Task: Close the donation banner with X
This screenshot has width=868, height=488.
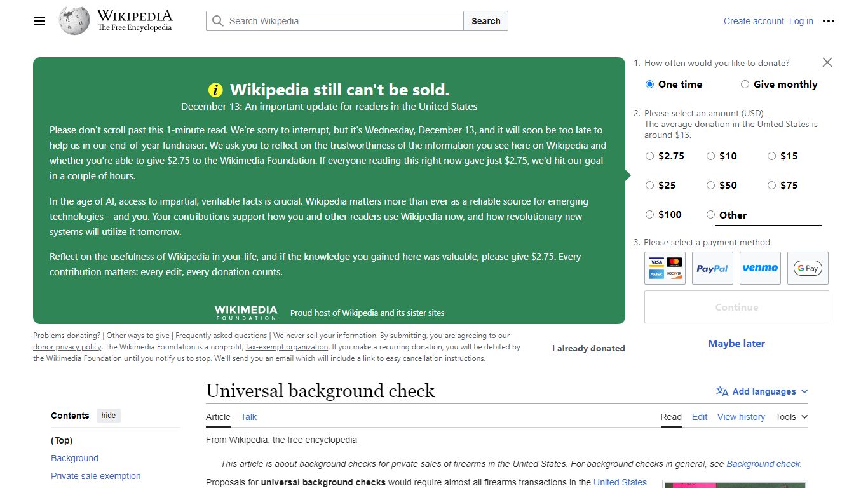Action: tap(827, 62)
